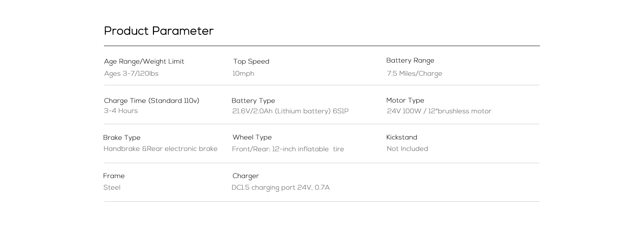Image resolution: width=644 pixels, height=235 pixels.
Task: Click the 3-4 Hours value
Action: pyautogui.click(x=121, y=111)
